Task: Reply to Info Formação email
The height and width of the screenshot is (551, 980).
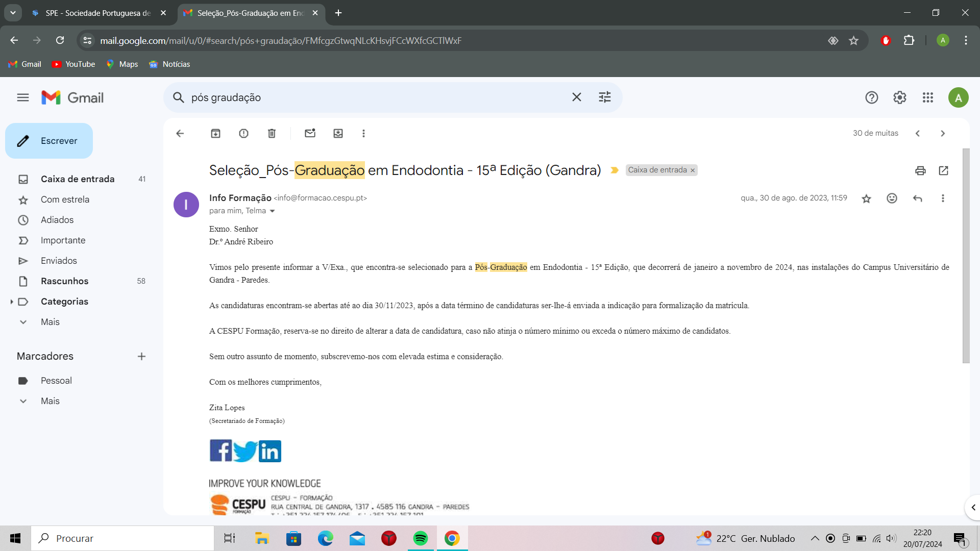Action: coord(917,198)
